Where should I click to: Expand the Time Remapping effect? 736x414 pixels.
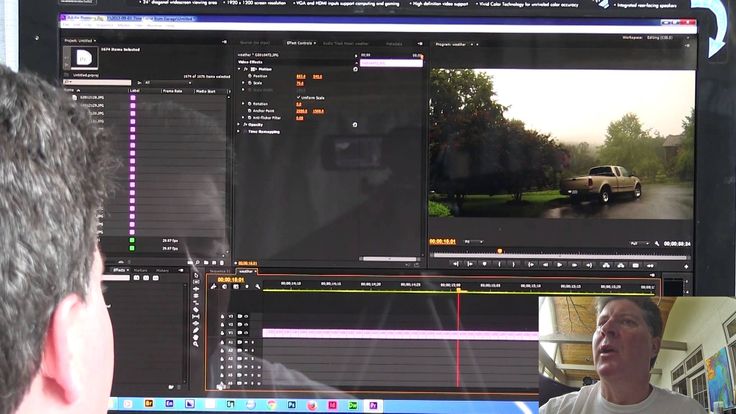pyautogui.click(x=239, y=131)
